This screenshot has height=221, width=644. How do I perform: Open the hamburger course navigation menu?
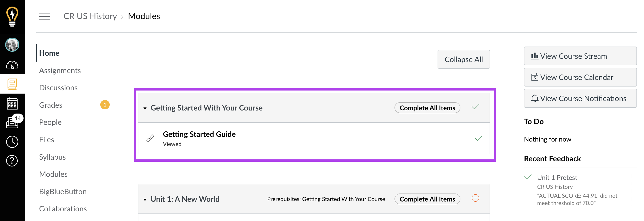tap(44, 16)
